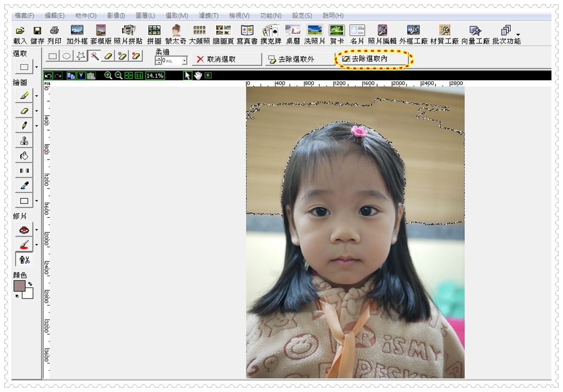563x392 pixels.
Task: Open the 照片編輯 (Photo edit) tool
Action: point(382,35)
